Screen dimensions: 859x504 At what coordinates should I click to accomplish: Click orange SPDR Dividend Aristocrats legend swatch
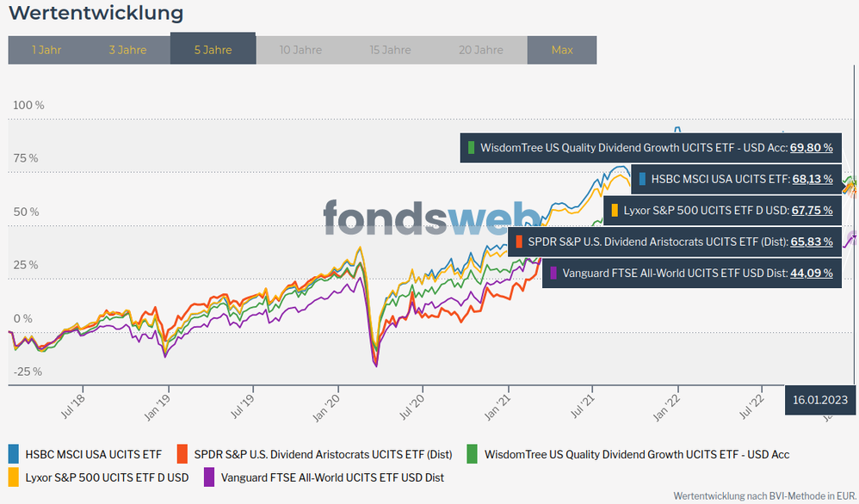tap(182, 453)
